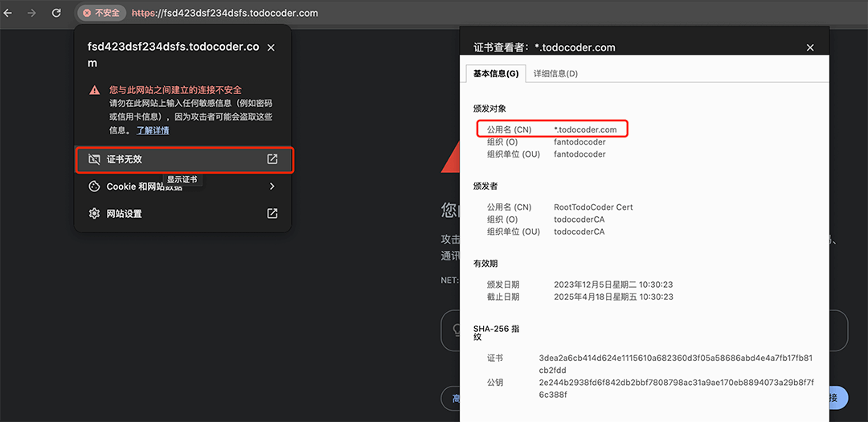Click the public key fingerprint starting 2e244b29
This screenshot has height=422, width=868.
[x=675, y=389]
